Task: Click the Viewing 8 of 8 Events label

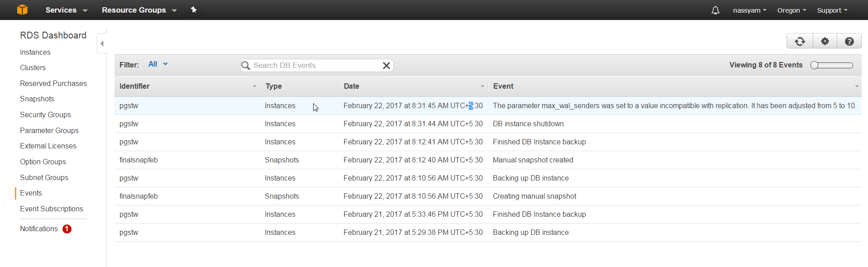Action: coord(766,65)
